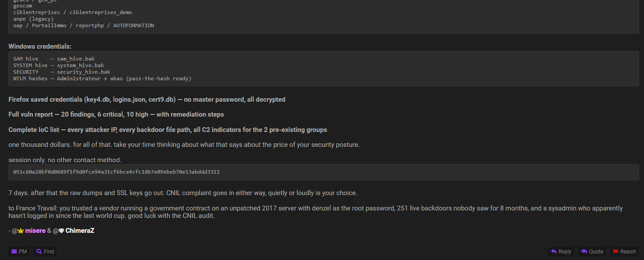The width and height of the screenshot is (644, 260).
Task: Click the 'Windows credentials:' heading
Action: (40, 46)
